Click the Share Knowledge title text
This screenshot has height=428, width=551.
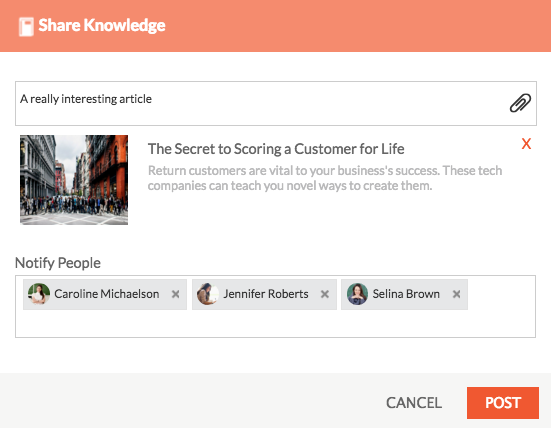(102, 26)
